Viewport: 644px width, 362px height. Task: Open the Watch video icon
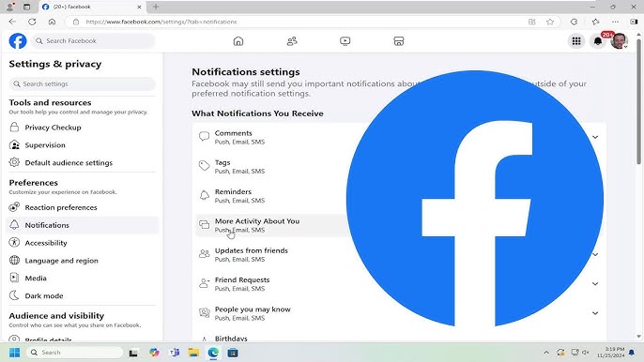click(x=345, y=41)
